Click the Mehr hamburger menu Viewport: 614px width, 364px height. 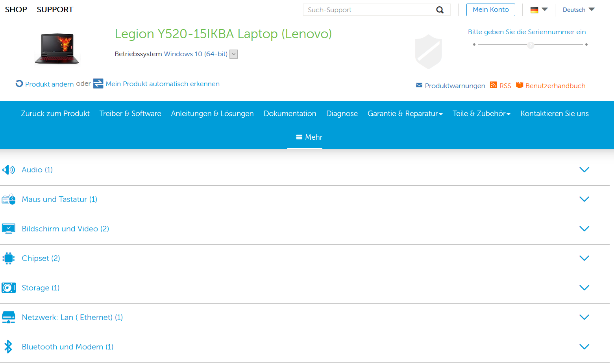[309, 137]
